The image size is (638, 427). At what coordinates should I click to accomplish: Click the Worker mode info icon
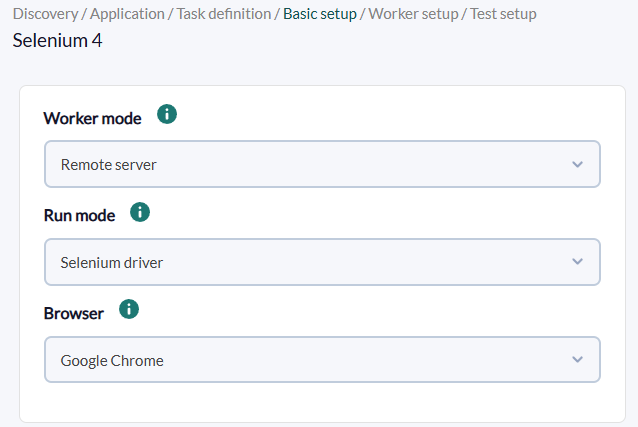point(167,114)
